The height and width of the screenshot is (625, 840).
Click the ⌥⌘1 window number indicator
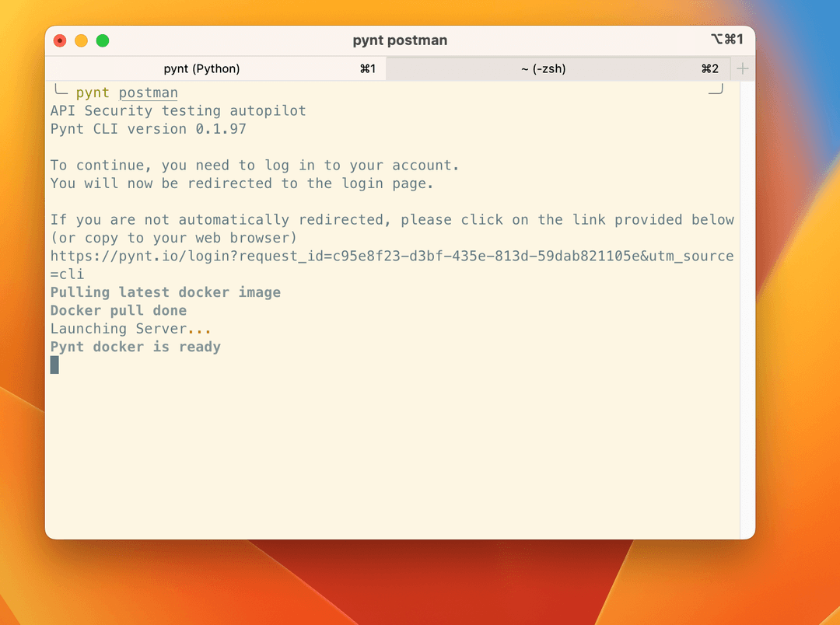pyautogui.click(x=726, y=40)
